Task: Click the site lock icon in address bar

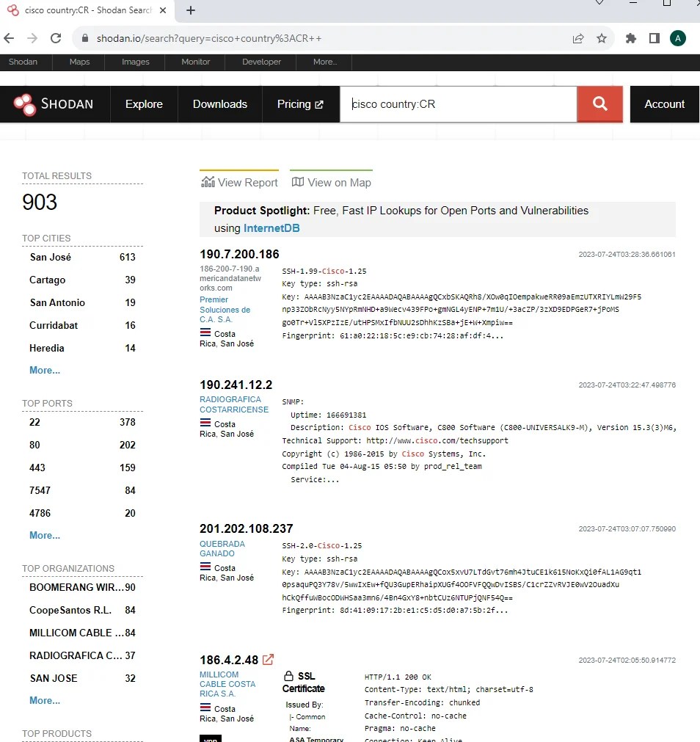Action: [85, 38]
